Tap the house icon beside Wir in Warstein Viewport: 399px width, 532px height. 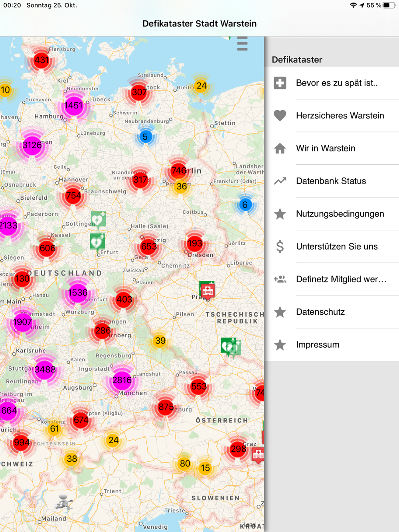[280, 148]
